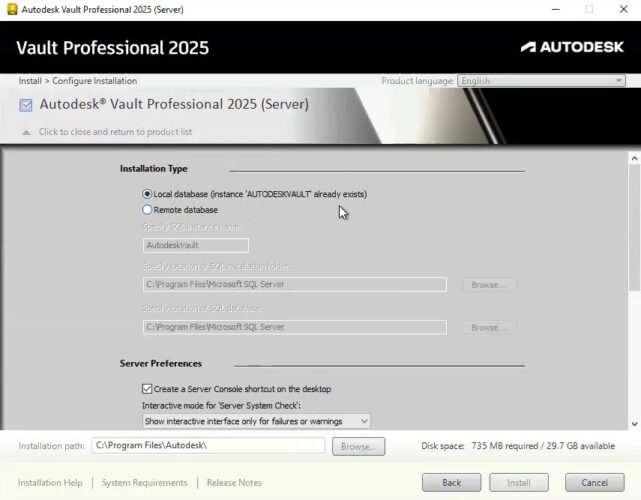Open the Server System Check mode dropdown
This screenshot has height=500, width=641.
pyautogui.click(x=256, y=421)
